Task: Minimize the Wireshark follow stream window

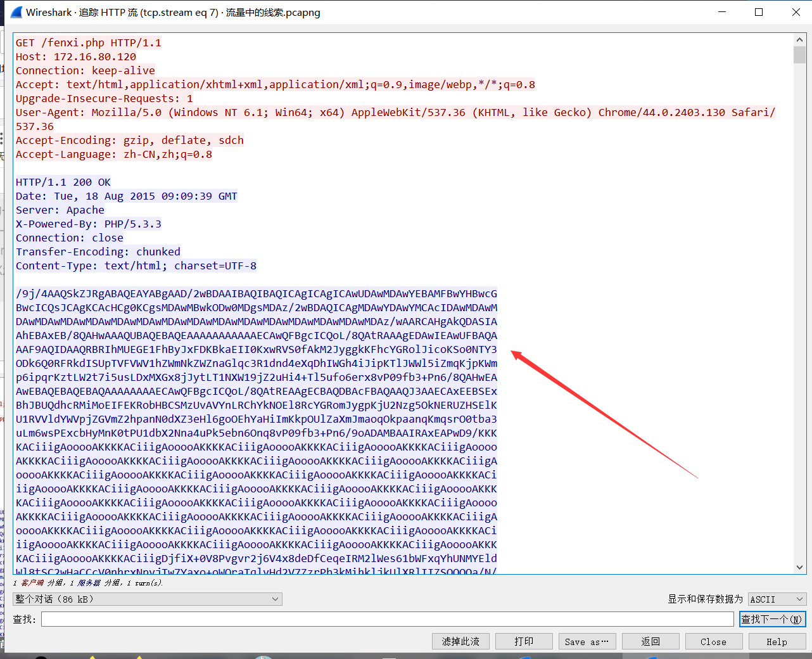Action: tap(722, 12)
